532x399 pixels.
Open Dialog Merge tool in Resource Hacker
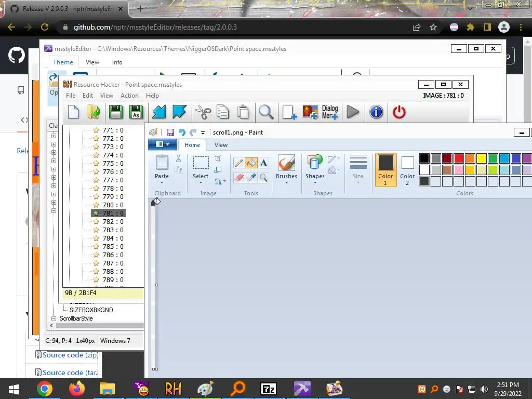330,112
